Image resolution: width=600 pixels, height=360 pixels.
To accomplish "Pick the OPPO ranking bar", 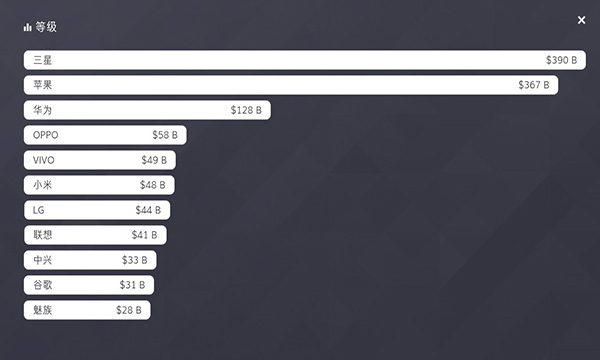I will (105, 135).
